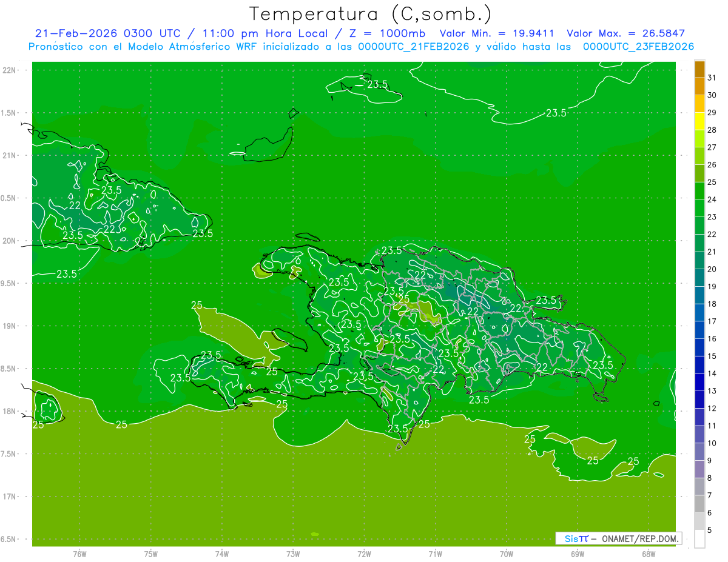Click the 75W longitude axis label
This screenshot has width=728, height=562.
tap(151, 554)
